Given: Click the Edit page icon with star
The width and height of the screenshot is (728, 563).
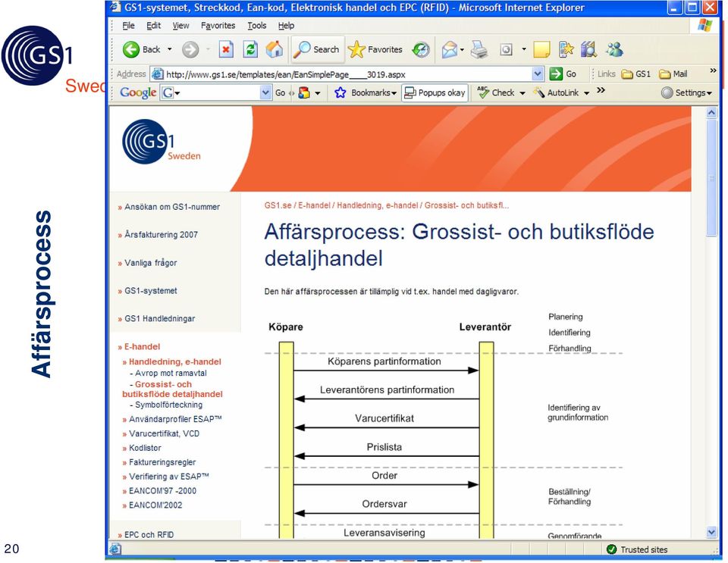Looking at the screenshot, I should point(566,49).
